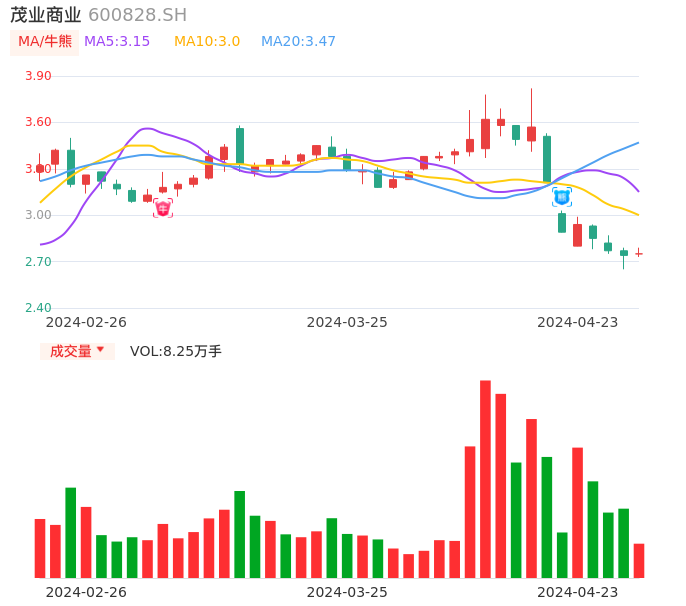Screen dimensions: 686x606
Task: Open the 成交量 indicator dropdown
Action: click(x=77, y=351)
